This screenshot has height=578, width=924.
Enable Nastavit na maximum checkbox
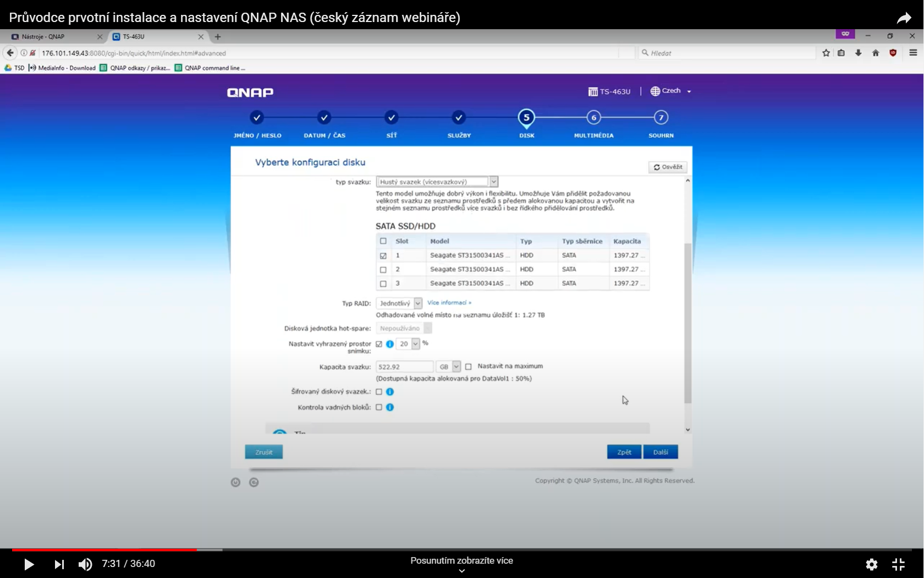(469, 367)
